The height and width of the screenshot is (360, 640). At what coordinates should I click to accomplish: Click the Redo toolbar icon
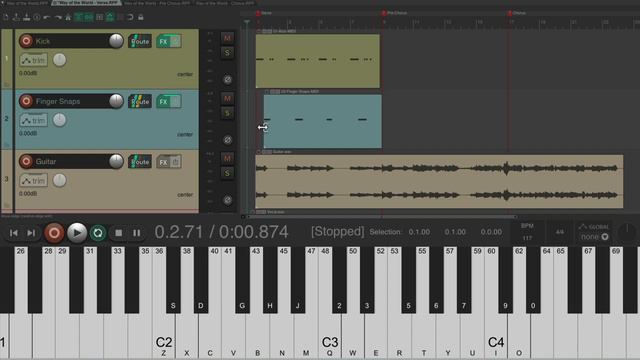pyautogui.click(x=58, y=17)
